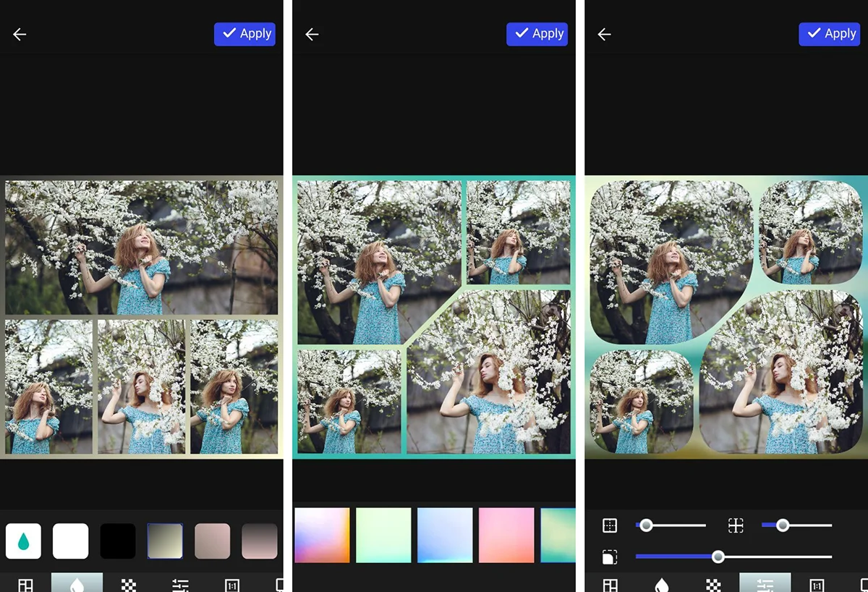The image size is (868, 592).
Task: Go back using arrow on left screen
Action: point(20,34)
